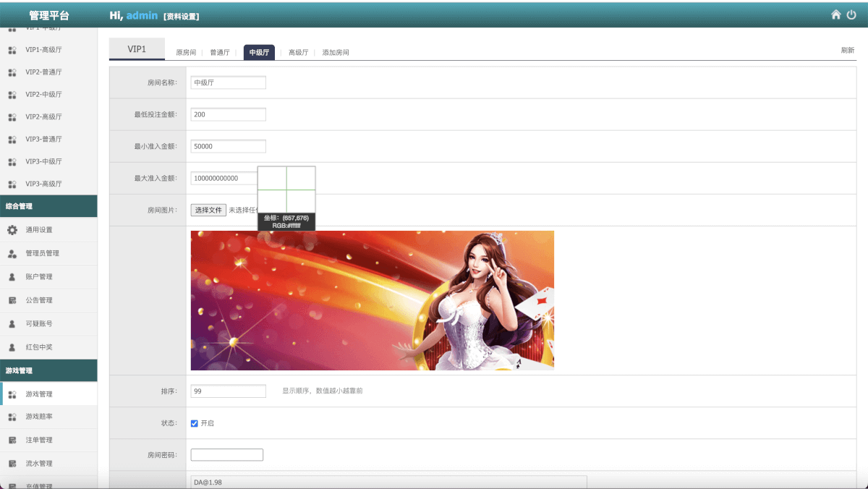Viewport: 868px width, 489px height.
Task: Click the users icon for 管理员管理
Action: [12, 254]
